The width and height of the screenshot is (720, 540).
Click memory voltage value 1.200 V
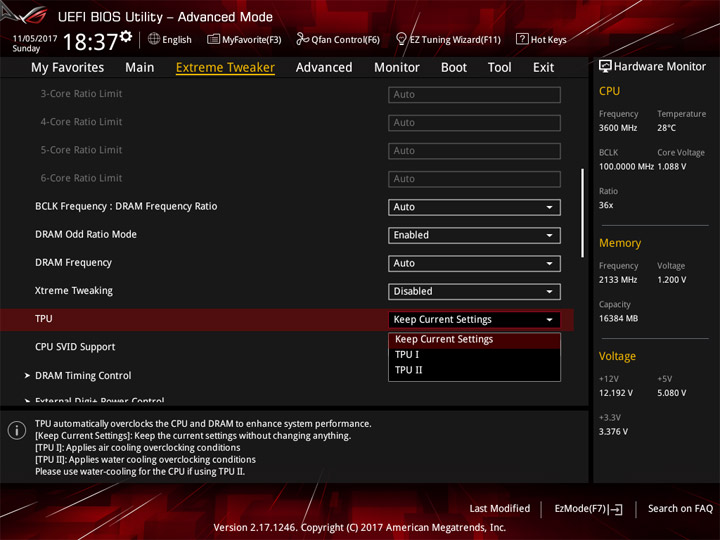[671, 280]
